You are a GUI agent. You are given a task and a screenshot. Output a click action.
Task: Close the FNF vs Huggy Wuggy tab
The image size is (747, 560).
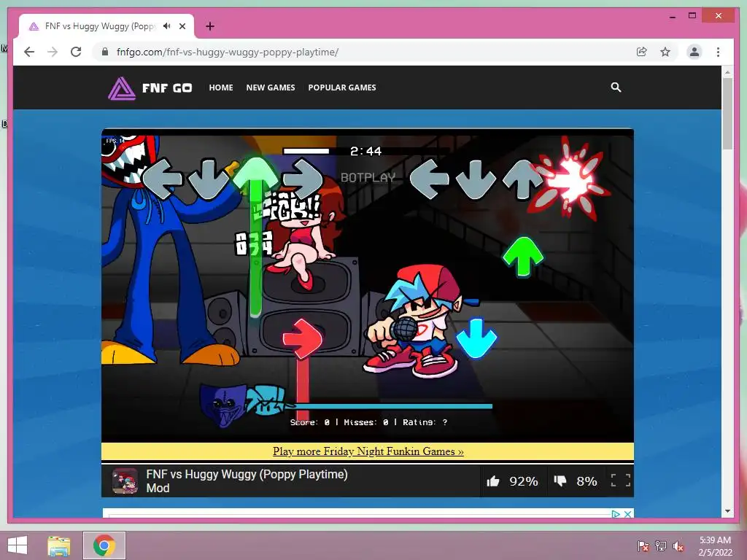pyautogui.click(x=182, y=26)
